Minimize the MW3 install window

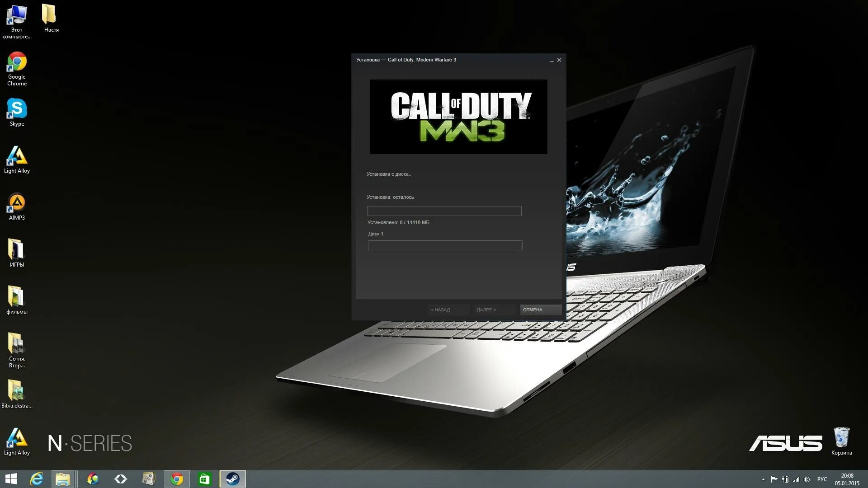(552, 60)
